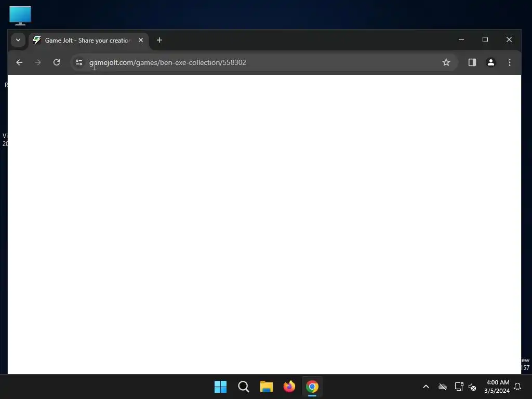Click the Chrome taskbar icon
The width and height of the screenshot is (532, 399).
click(x=312, y=387)
